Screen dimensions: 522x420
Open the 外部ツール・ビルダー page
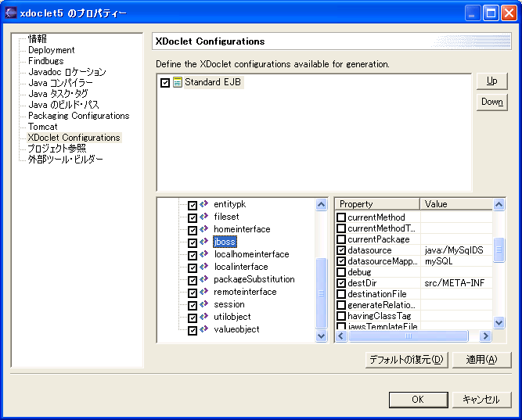(x=65, y=160)
